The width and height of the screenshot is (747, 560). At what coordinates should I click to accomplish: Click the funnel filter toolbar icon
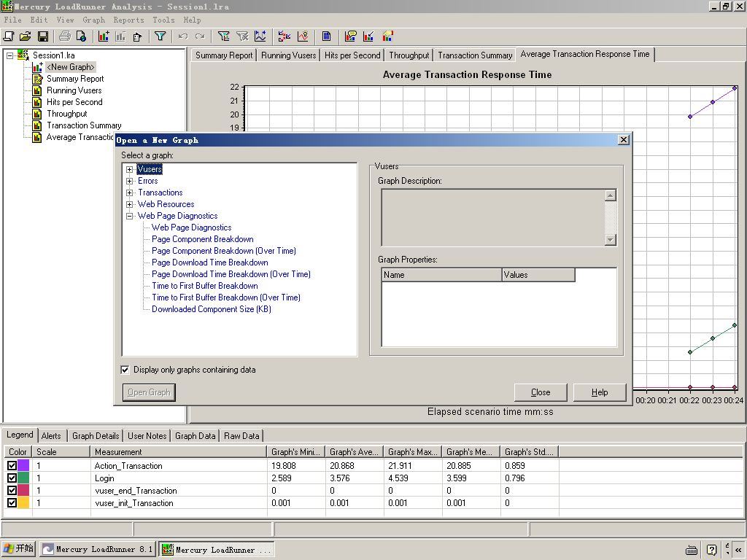click(x=160, y=36)
